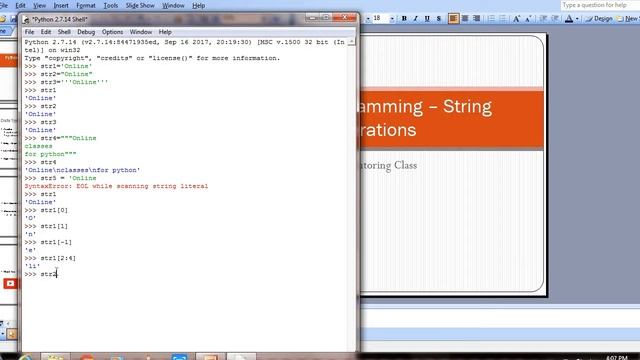The width and height of the screenshot is (640, 360).
Task: Open PowerPoint Help menu
Action: pos(198,5)
